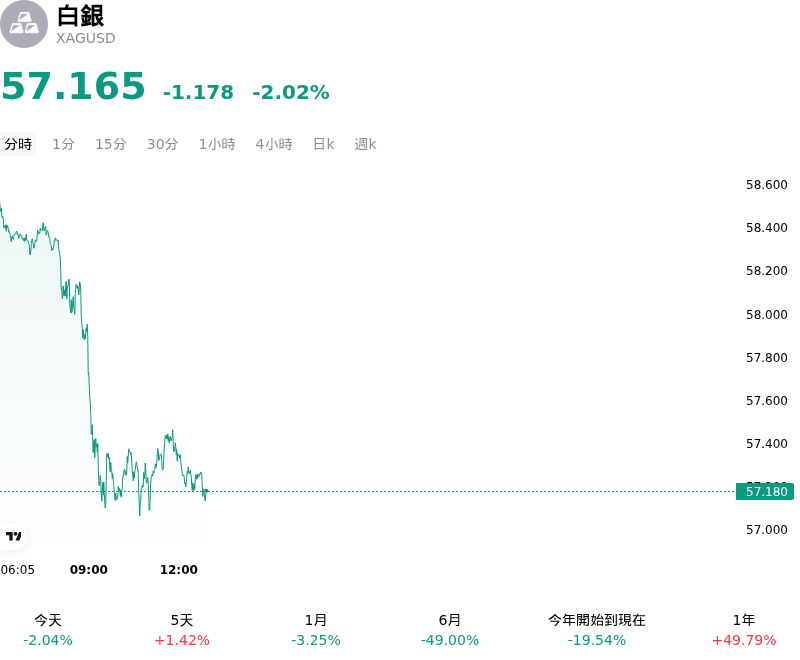Choose the 30分 chart interval
This screenshot has width=800, height=660.
click(x=162, y=144)
